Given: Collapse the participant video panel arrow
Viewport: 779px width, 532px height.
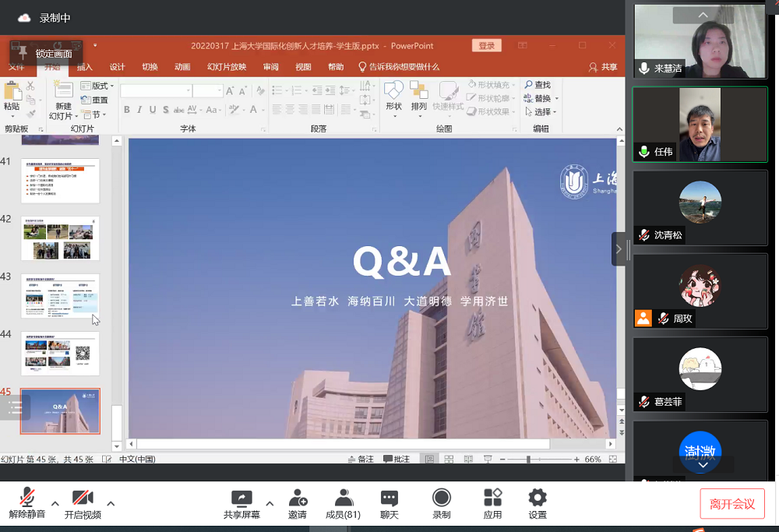Looking at the screenshot, I should pos(619,248).
